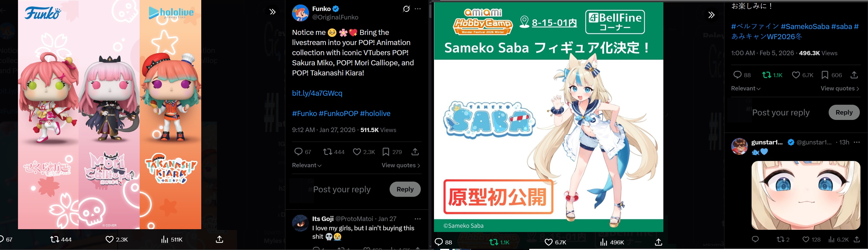Undo the repost on the Sameko Saba post (1.1K)
Viewport: 868px width, 250px height.
(x=772, y=75)
